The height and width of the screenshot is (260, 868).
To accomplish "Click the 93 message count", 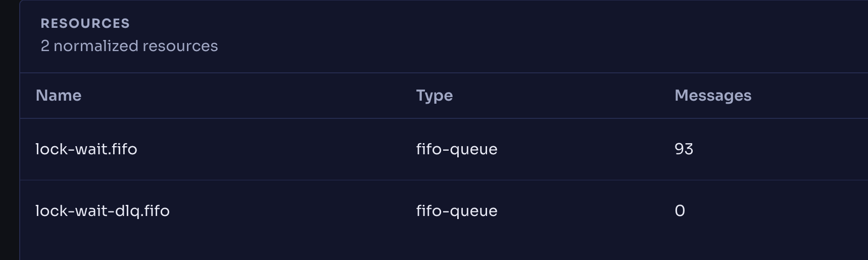I will (x=684, y=149).
